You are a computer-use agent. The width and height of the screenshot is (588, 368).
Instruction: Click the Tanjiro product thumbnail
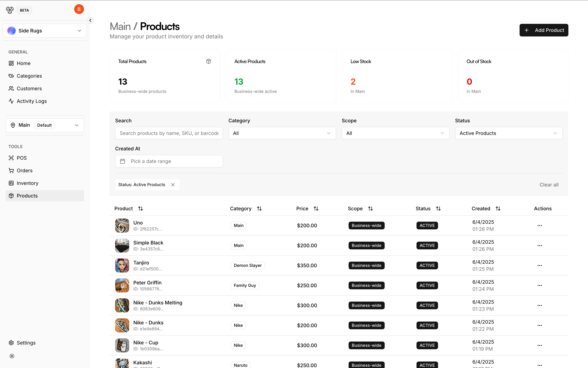(x=122, y=265)
